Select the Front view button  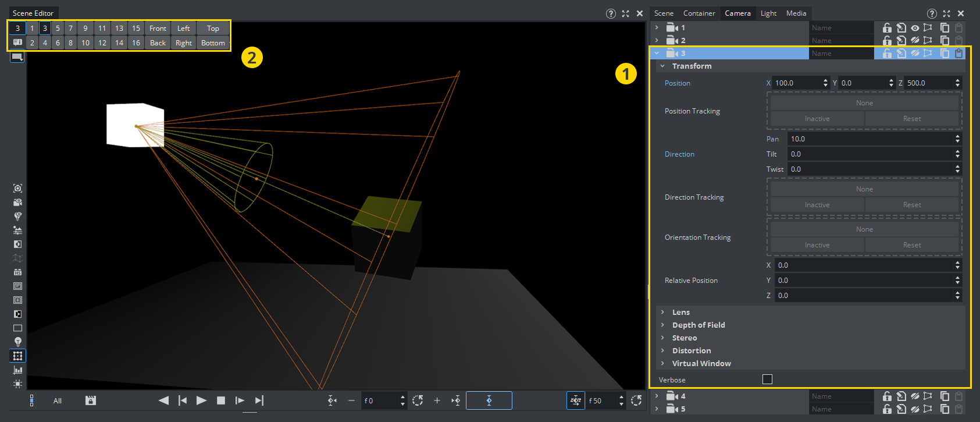(x=158, y=29)
